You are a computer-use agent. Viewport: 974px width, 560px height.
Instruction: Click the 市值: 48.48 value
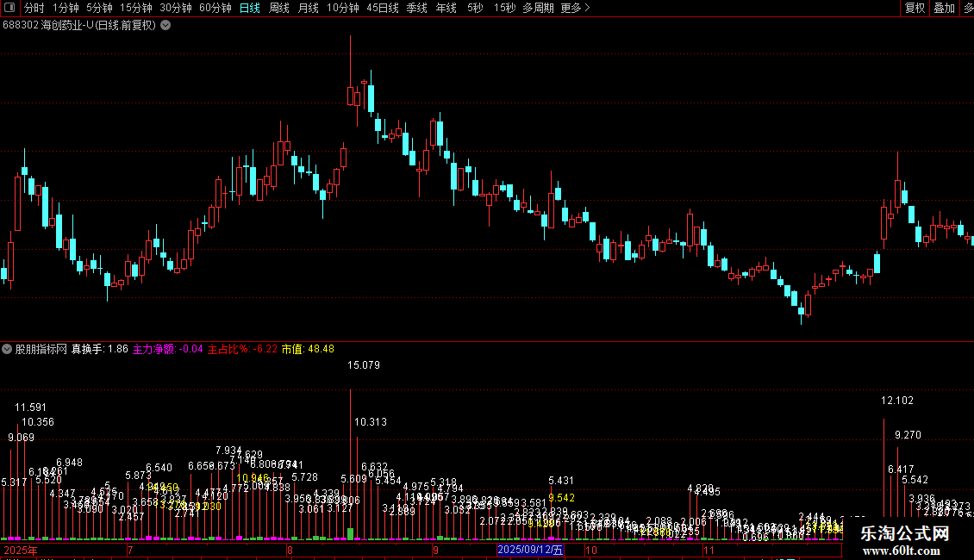coord(308,349)
